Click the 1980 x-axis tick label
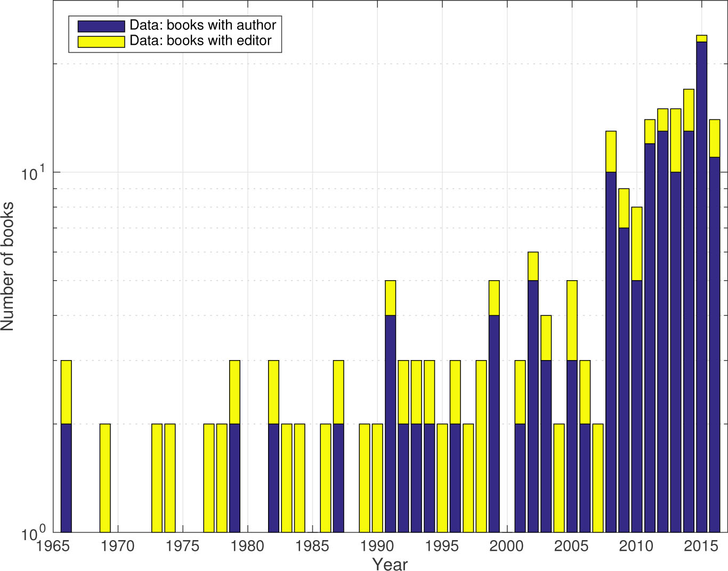Viewport: 728px width, 571px height. pos(248,546)
